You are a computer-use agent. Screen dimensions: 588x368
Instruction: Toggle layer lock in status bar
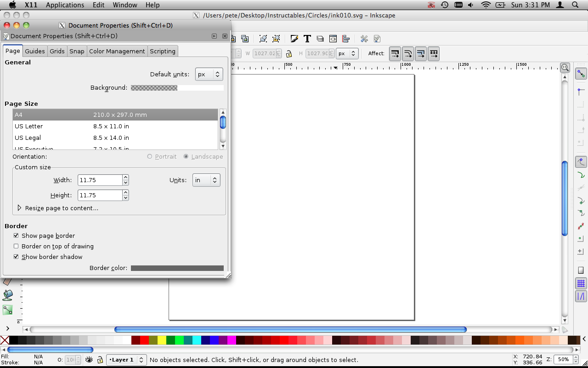(x=100, y=360)
